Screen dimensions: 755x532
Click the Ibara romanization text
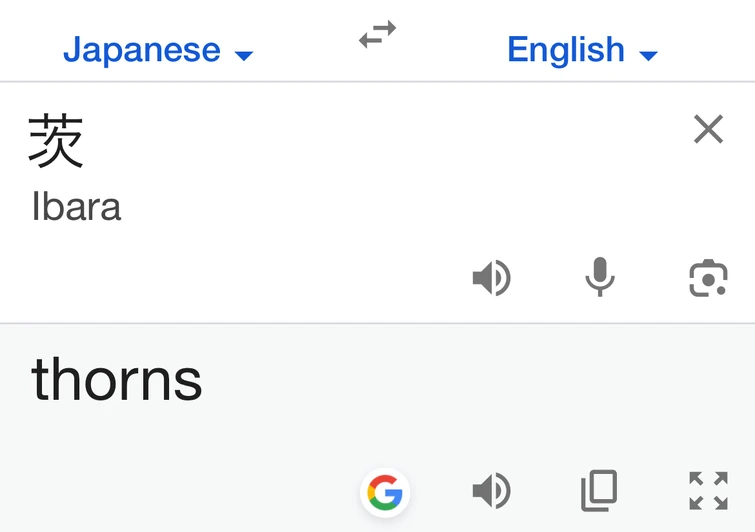pos(76,207)
